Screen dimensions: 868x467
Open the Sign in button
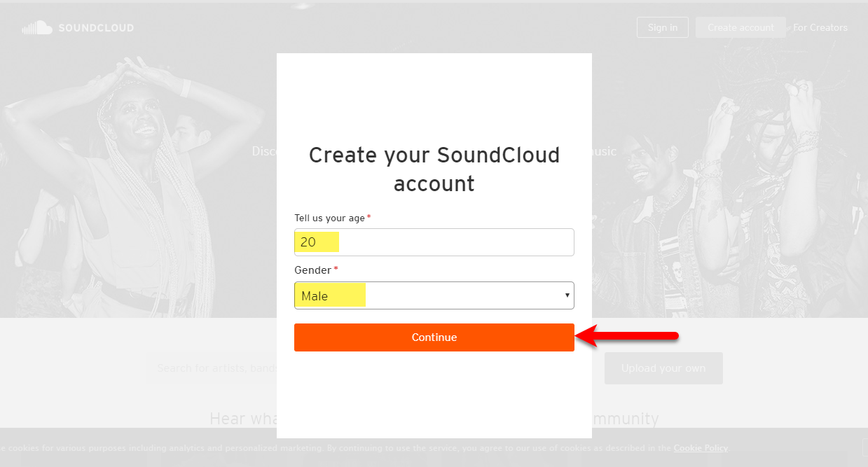coord(663,27)
